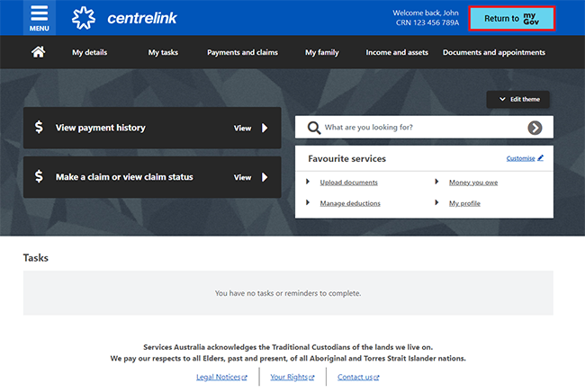Click dollar icon beside View payment history
Viewport: 585px width, 392px height.
point(39,128)
